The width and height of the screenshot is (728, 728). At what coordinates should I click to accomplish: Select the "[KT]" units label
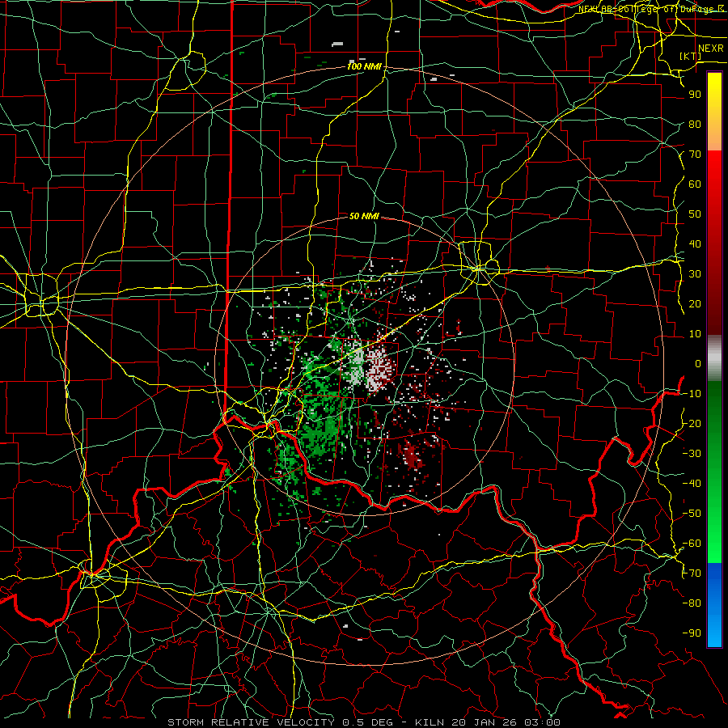691,56
